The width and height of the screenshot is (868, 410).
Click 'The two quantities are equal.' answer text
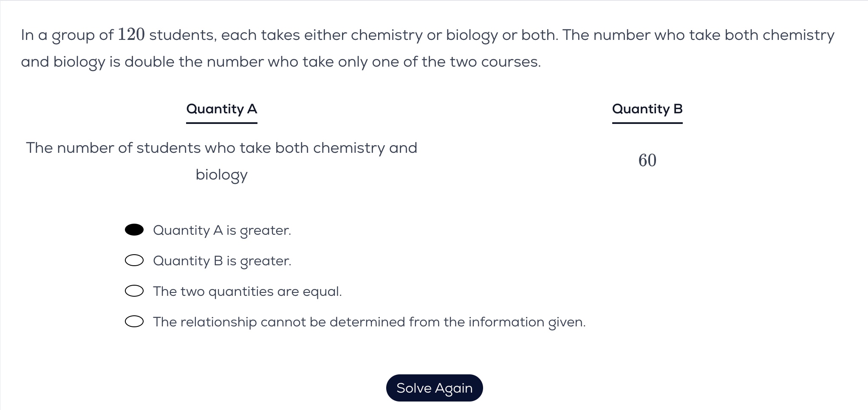tap(247, 292)
